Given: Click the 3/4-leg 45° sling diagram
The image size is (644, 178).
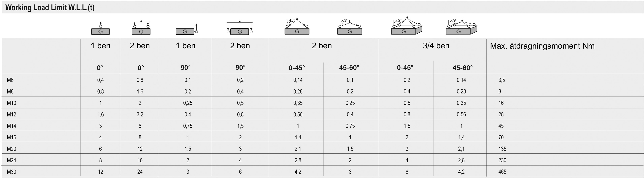Looking at the screenshot, I should 407,25.
